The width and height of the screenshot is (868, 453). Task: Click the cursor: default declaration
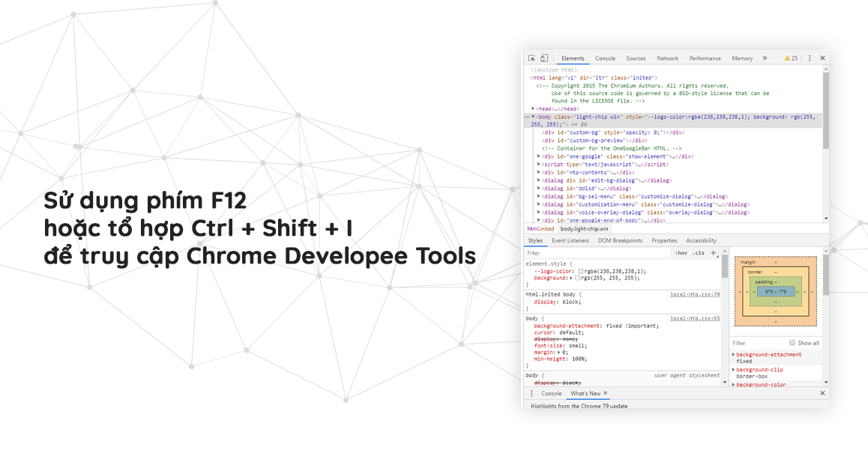tap(558, 332)
